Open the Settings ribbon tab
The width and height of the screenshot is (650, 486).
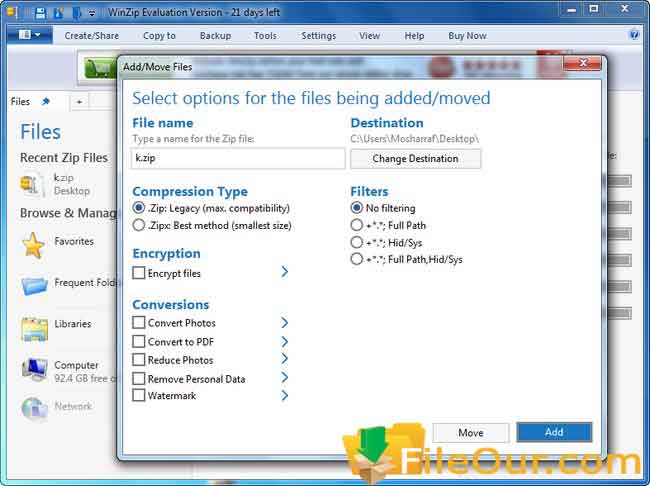point(318,36)
